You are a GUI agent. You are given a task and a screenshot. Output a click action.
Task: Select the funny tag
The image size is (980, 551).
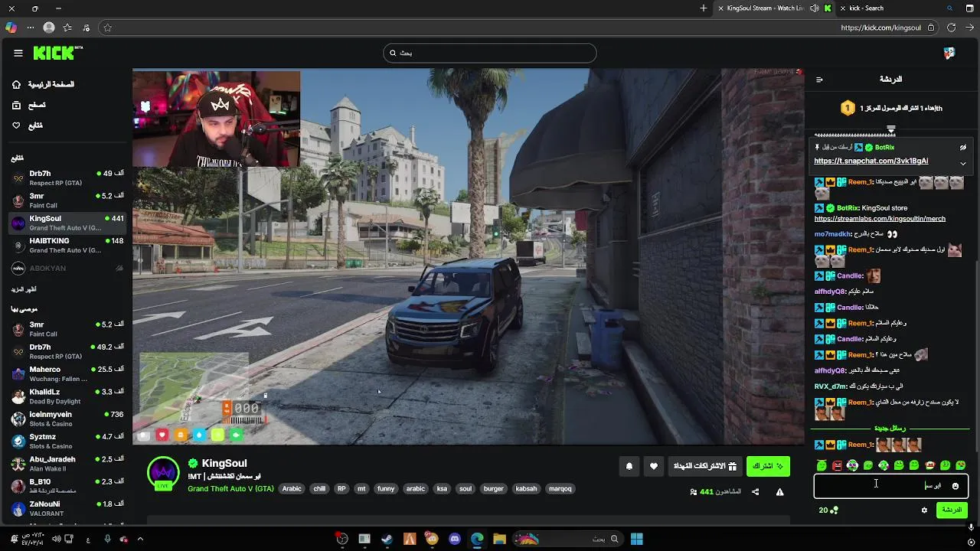(x=386, y=489)
